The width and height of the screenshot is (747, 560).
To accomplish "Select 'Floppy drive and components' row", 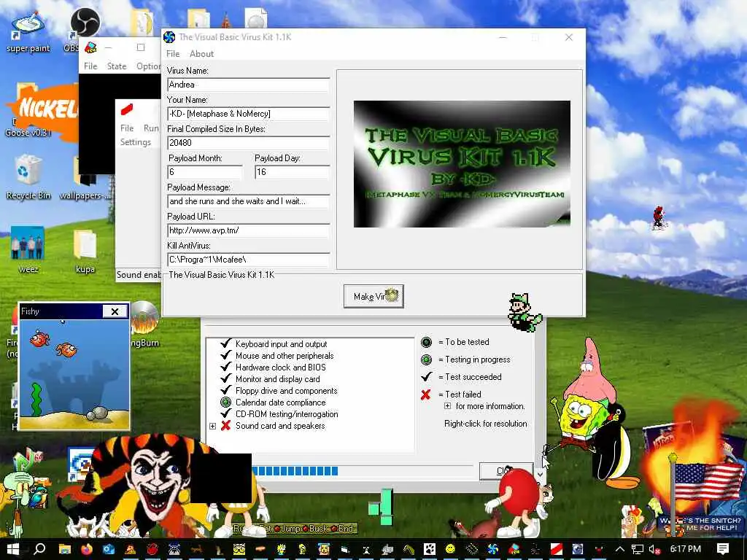I will coord(286,391).
